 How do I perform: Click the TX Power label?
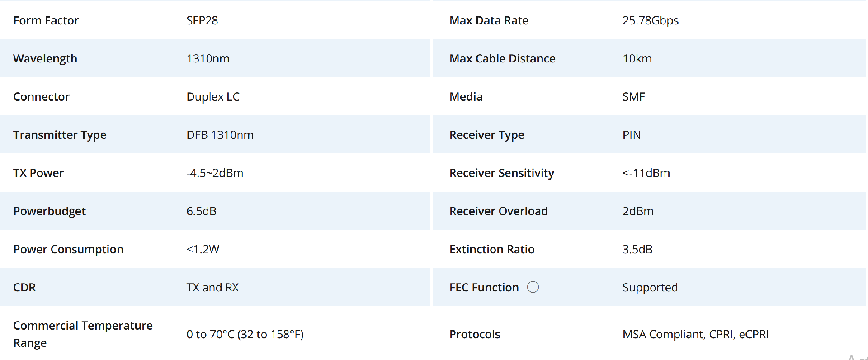[x=38, y=173]
